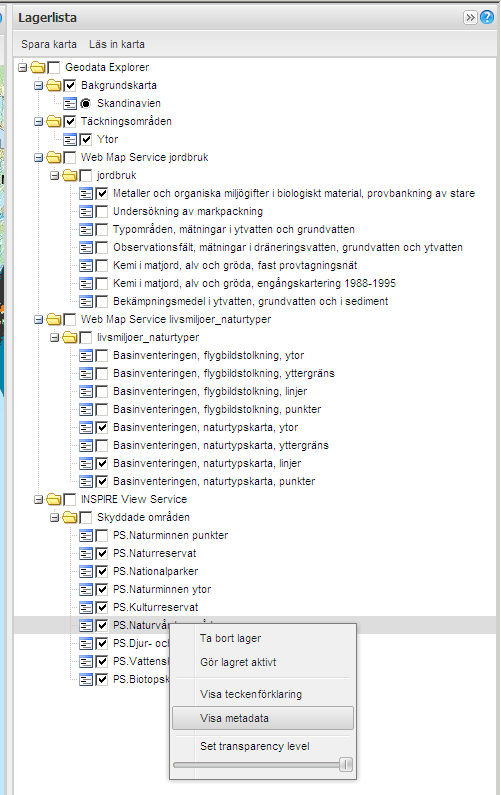
Task: Check Kemi i matjord engångskartering 1988-1995
Action: 102,283
